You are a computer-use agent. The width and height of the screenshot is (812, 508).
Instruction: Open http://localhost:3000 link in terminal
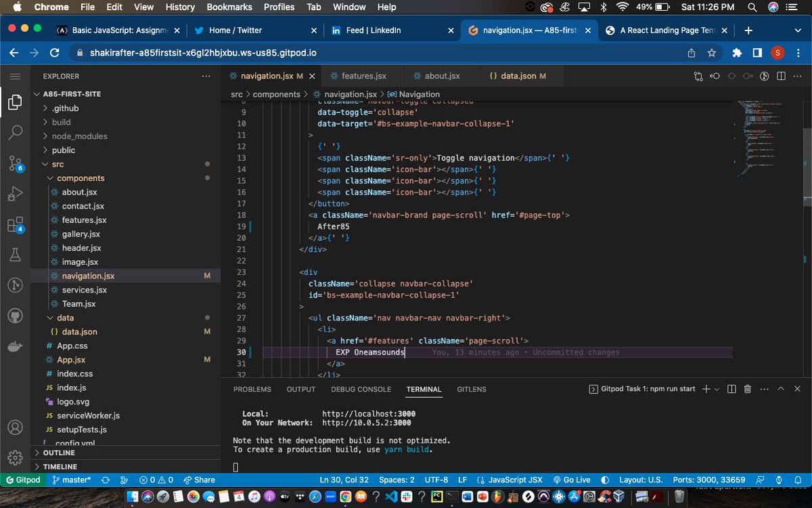point(369,414)
